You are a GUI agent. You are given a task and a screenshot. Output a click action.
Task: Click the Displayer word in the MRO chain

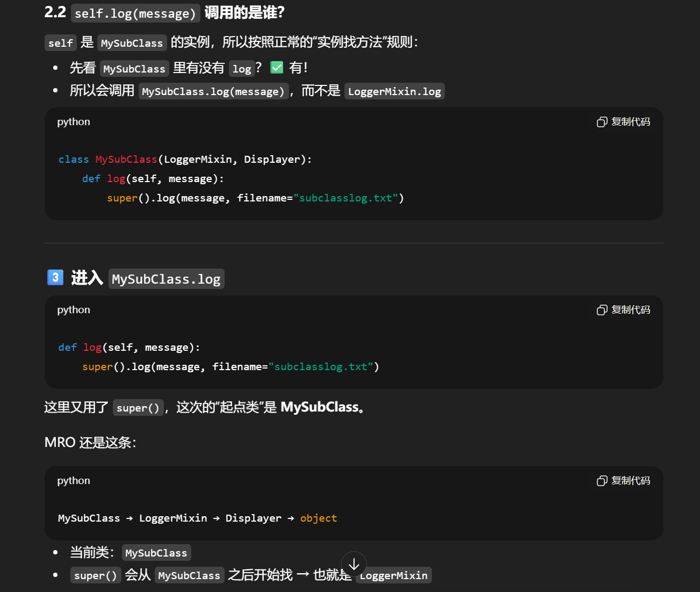[x=253, y=518]
